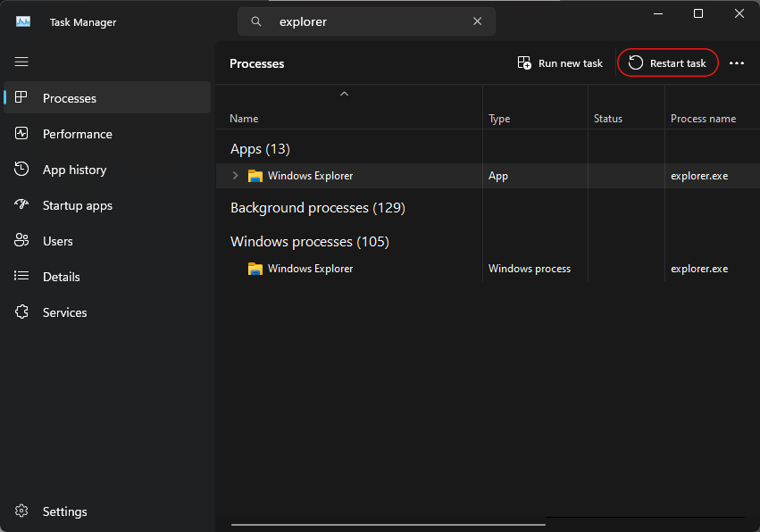The height and width of the screenshot is (532, 760).
Task: Switch to the Performance page
Action: coord(107,134)
